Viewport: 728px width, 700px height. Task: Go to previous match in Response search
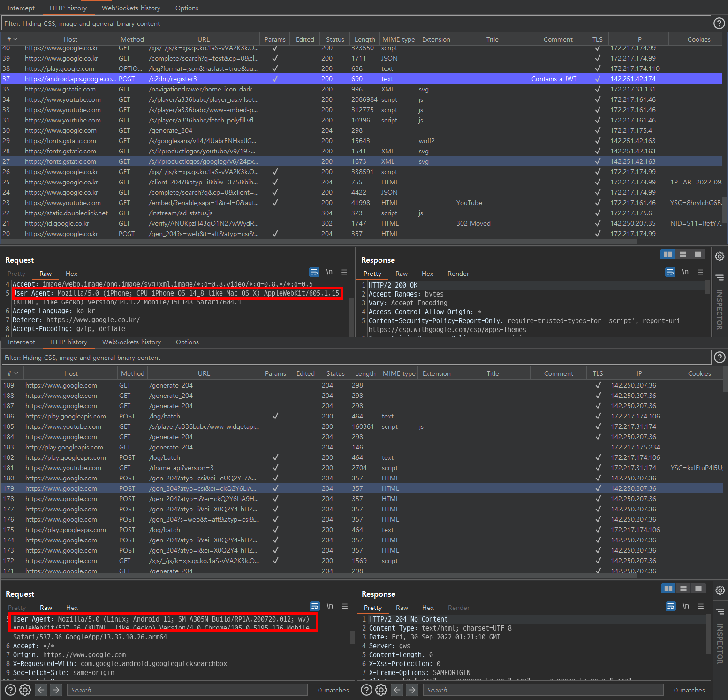tap(397, 690)
